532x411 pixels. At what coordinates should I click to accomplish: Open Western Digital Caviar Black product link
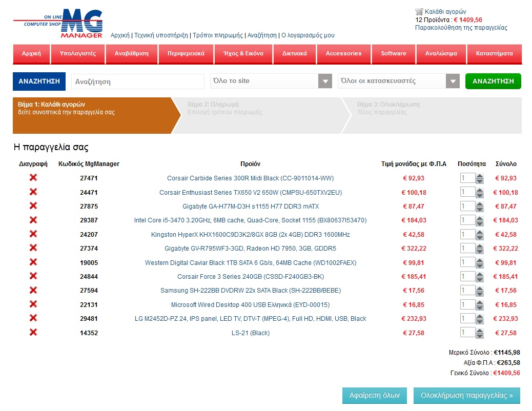[251, 263]
